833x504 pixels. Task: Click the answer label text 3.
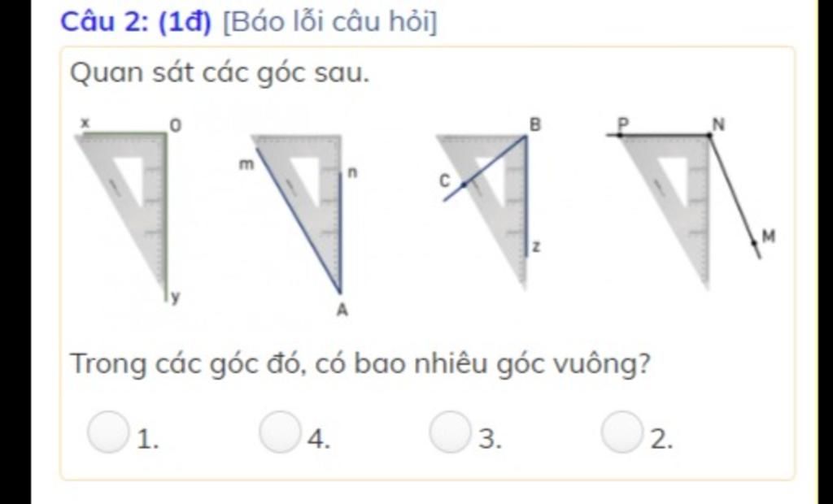[490, 440]
